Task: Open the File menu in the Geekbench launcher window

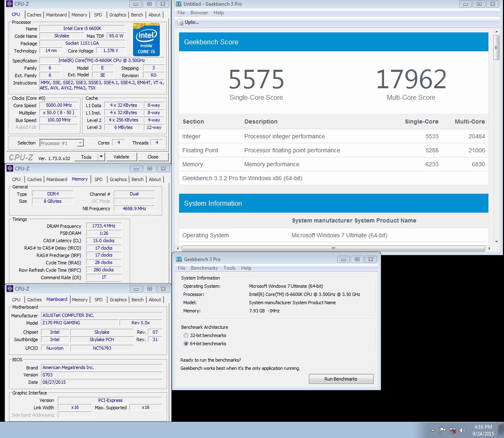Action: (182, 268)
